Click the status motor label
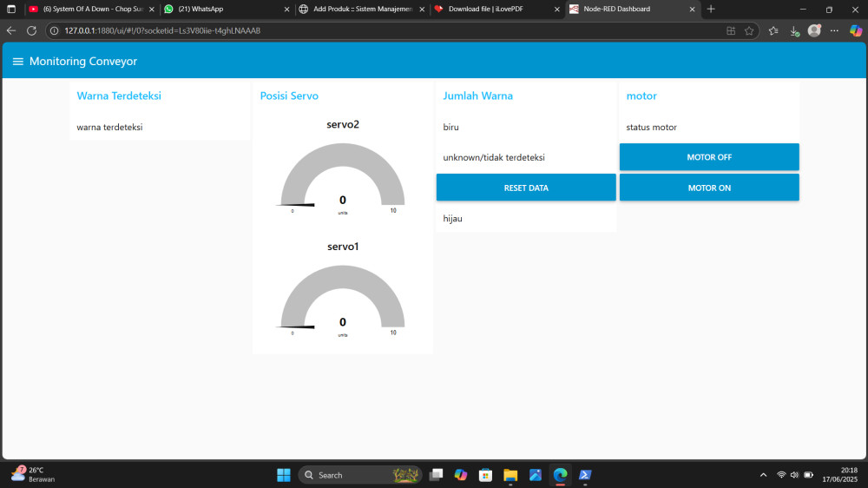Viewport: 868px width, 488px height. coord(652,128)
